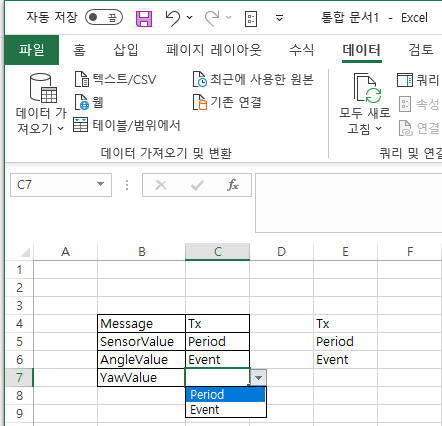Click the Save icon in title bar
This screenshot has width=442, height=426.
coord(144,18)
